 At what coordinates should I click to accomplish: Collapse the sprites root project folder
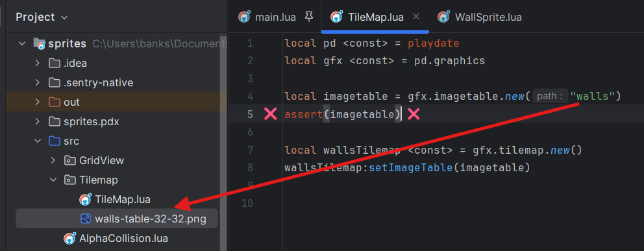(22, 43)
